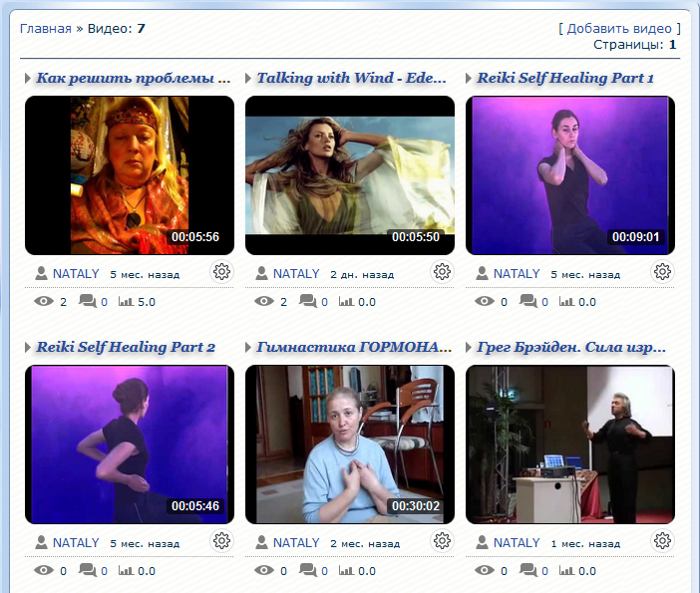The height and width of the screenshot is (593, 700).
Task: Open Talking with Wind video title
Action: [x=351, y=78]
